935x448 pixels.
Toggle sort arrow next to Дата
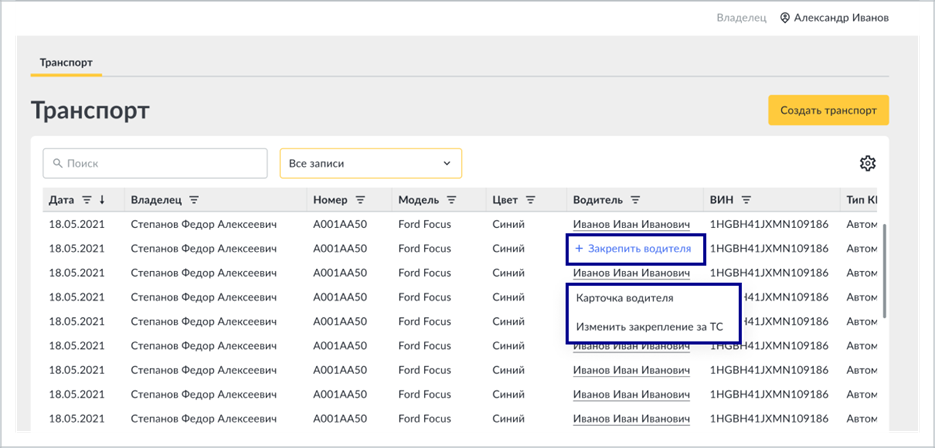[x=102, y=200]
